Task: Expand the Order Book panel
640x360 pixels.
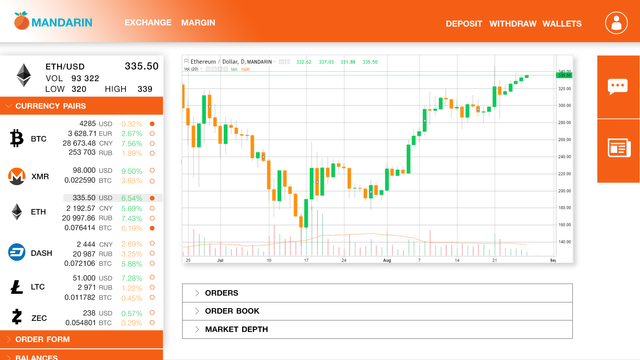Action: [377, 311]
